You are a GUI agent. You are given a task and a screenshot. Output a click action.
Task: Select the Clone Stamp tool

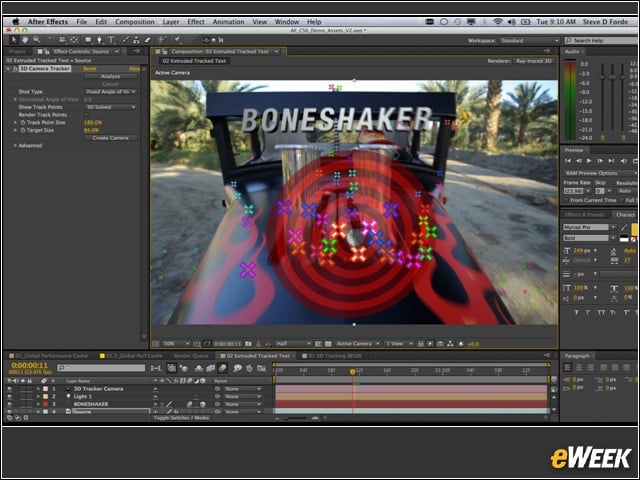coord(136,40)
